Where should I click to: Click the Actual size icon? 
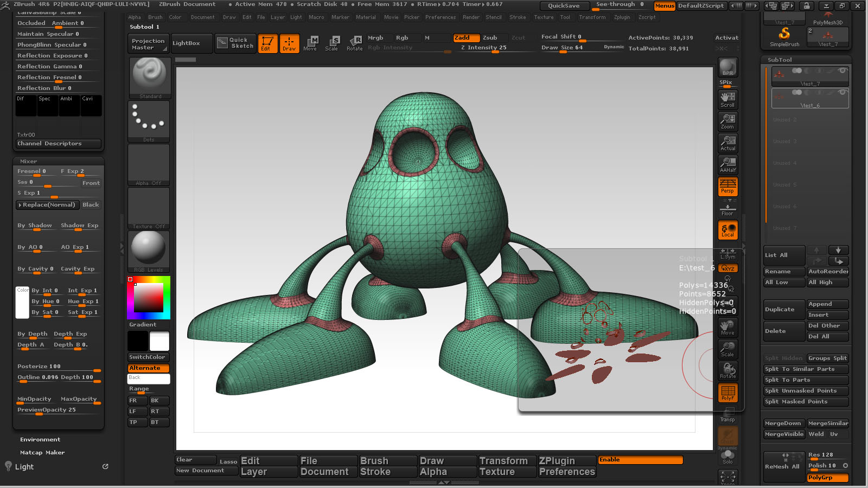point(727,143)
